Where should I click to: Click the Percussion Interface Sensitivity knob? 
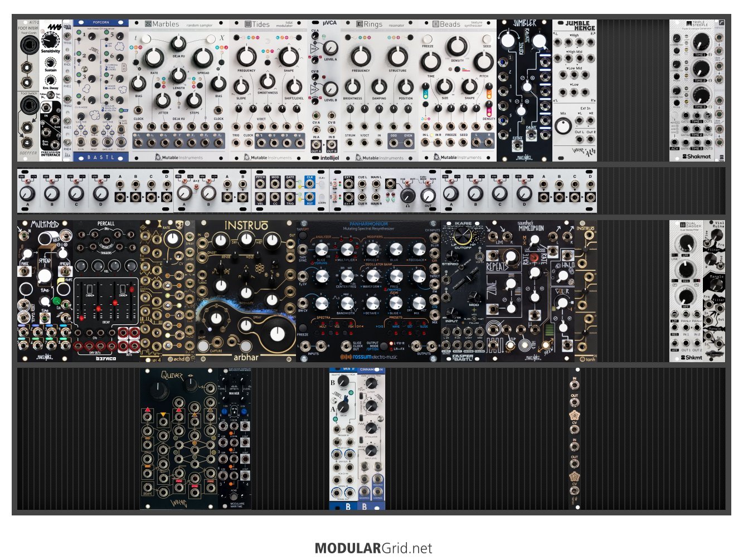tap(50, 41)
